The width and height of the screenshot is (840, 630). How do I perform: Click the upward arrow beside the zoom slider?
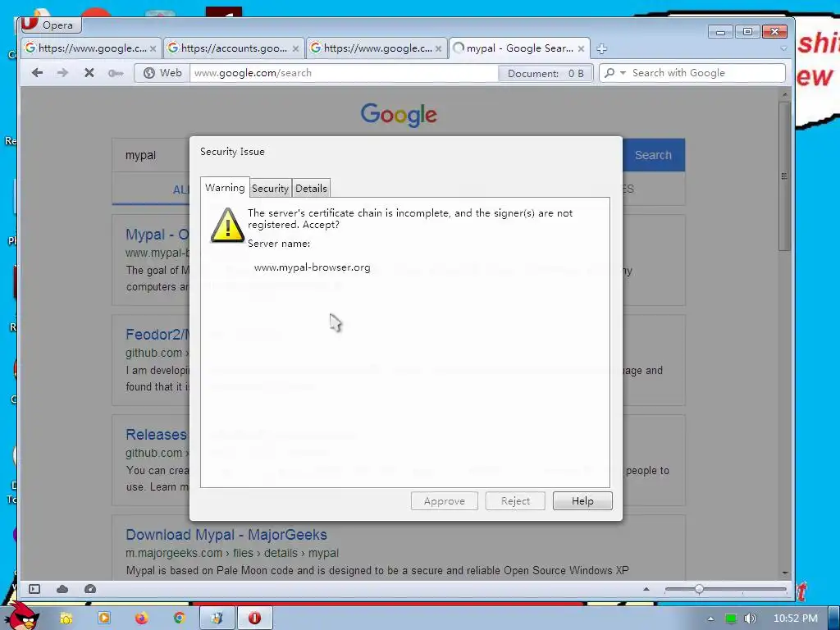coord(646,589)
